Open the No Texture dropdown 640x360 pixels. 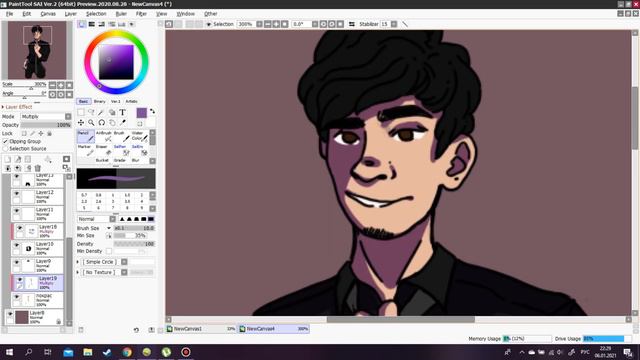click(124, 272)
